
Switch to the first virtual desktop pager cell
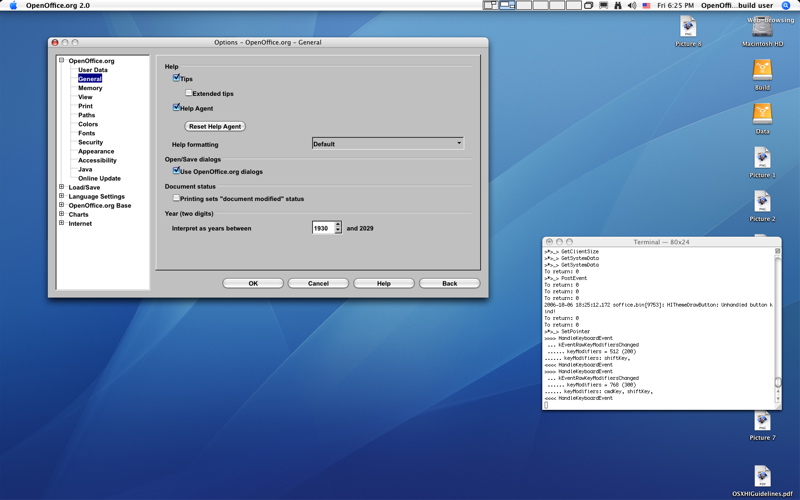click(490, 6)
